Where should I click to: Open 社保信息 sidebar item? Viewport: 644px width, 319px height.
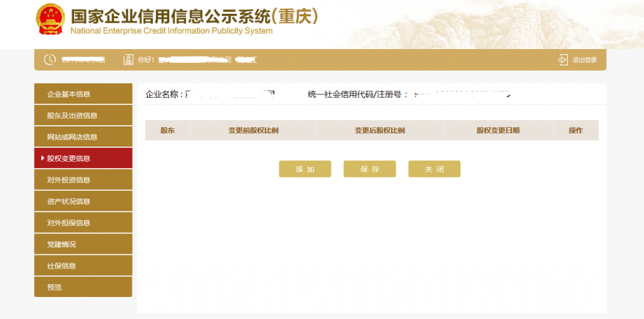point(84,266)
